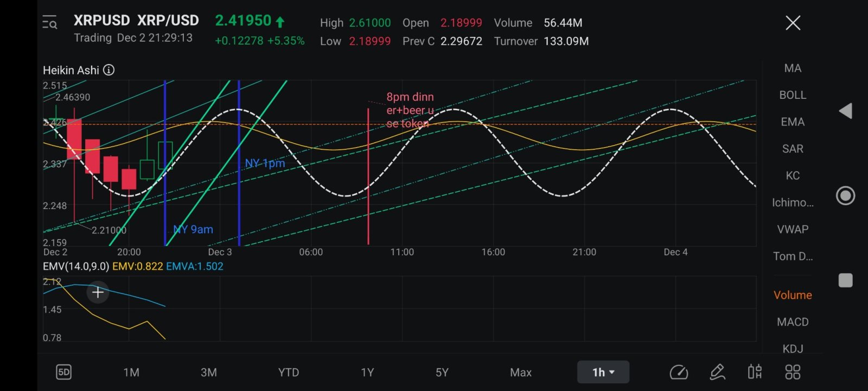
Task: Tap the 2.21000 low price marker
Action: coord(109,230)
